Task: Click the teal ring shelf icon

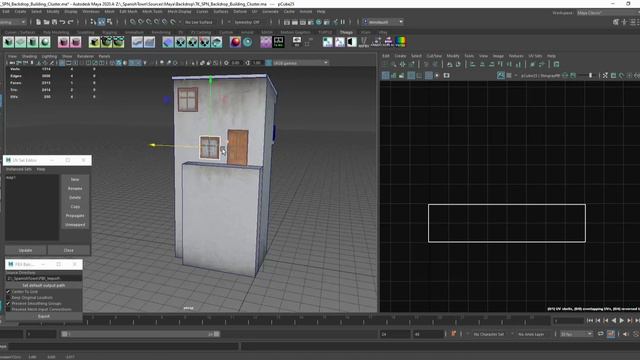Action: click(x=247, y=42)
